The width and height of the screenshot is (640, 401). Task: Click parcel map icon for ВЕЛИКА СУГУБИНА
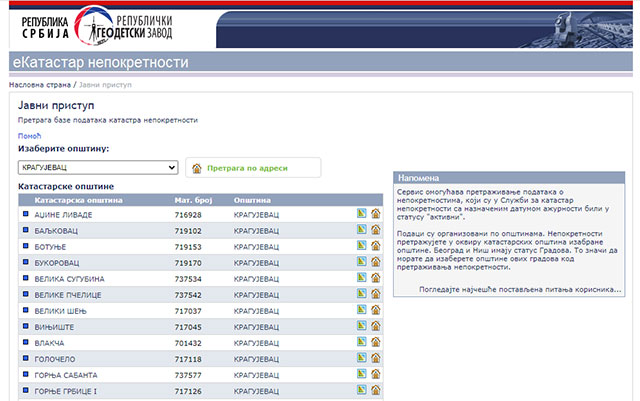(x=361, y=278)
